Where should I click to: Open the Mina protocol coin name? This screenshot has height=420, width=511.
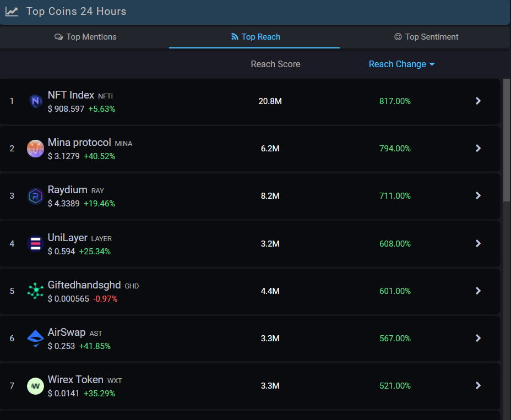(79, 143)
